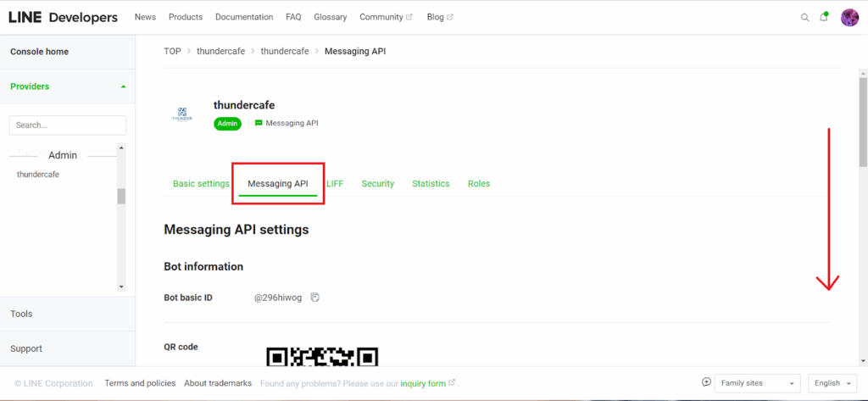Select thundercafe in providers list
The height and width of the screenshot is (401, 868).
tap(38, 175)
